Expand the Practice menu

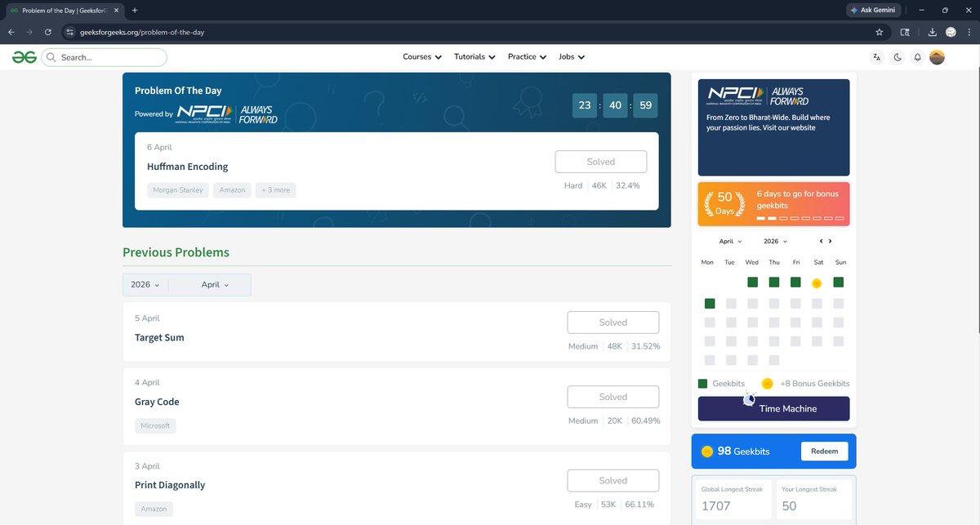click(x=528, y=57)
